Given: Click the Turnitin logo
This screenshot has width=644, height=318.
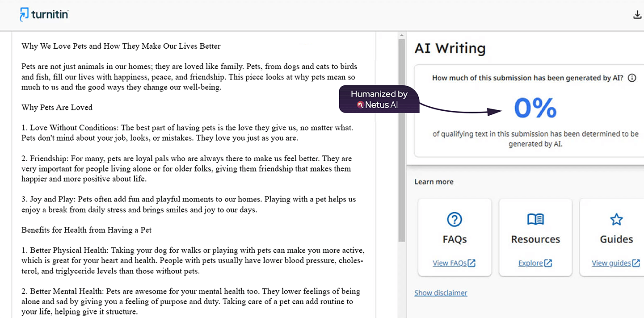Looking at the screenshot, I should (x=44, y=14).
